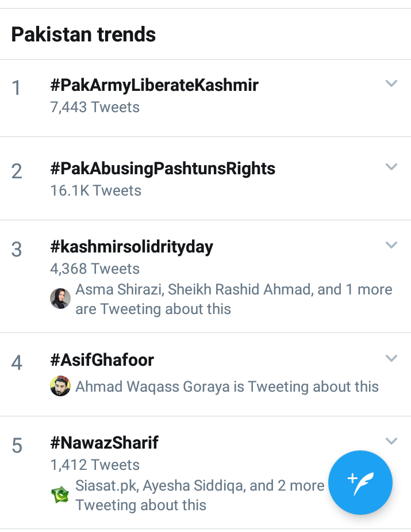Screen dimensions: 411x532
Task: Open the #PakArmyLiberateKashmir hashtag
Action: tap(154, 86)
